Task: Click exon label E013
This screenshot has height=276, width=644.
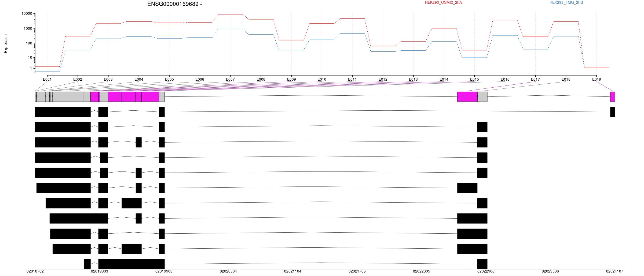Action: (413, 79)
